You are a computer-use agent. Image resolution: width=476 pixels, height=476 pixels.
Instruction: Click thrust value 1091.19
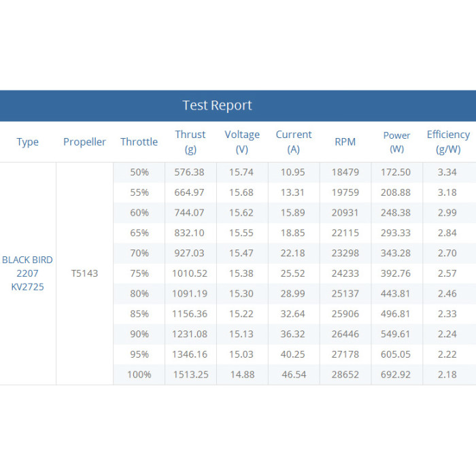tap(190, 294)
